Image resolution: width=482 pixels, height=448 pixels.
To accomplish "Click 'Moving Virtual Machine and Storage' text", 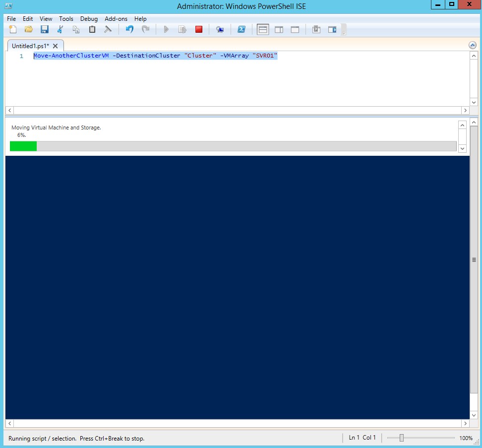I will coord(56,128).
